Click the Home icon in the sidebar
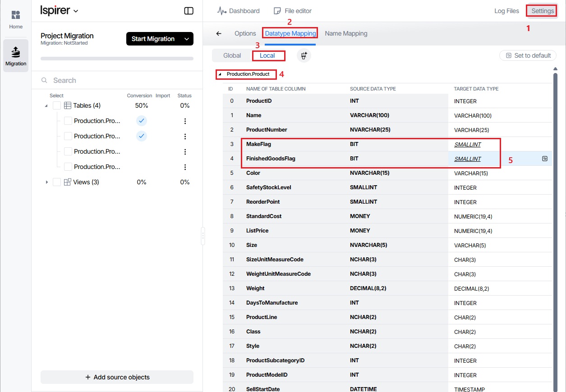 pyautogui.click(x=16, y=15)
